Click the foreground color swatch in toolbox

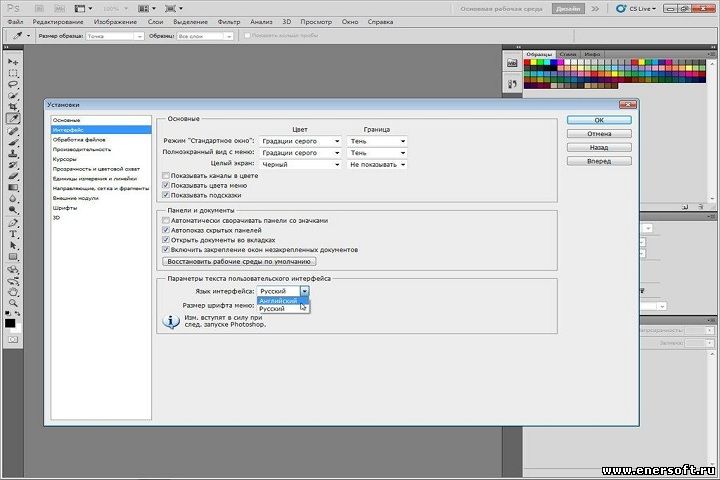click(x=10, y=323)
